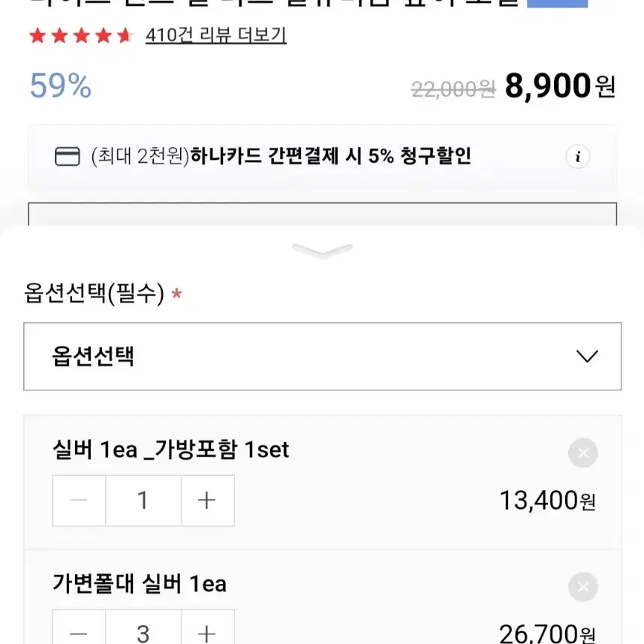Remove 실버 1ea _가방포함 1set option
Image resolution: width=644 pixels, height=644 pixels.
coord(582,453)
